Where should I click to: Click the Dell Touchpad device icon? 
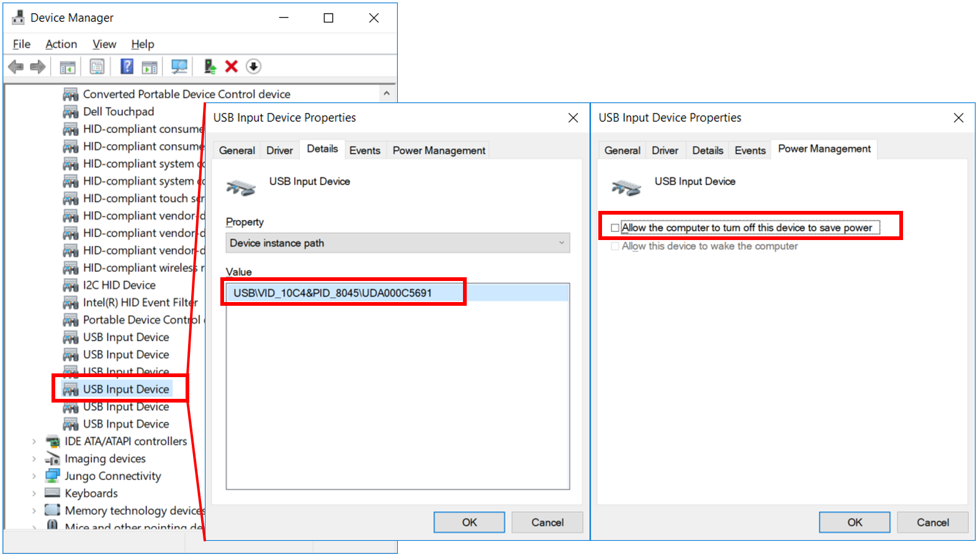(71, 112)
